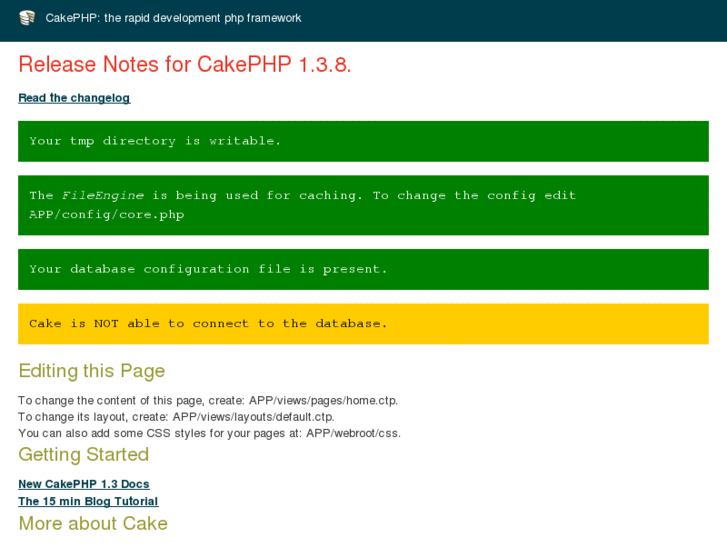727x545 pixels.
Task: Click the CakePHP cake logo icon
Action: click(27, 18)
